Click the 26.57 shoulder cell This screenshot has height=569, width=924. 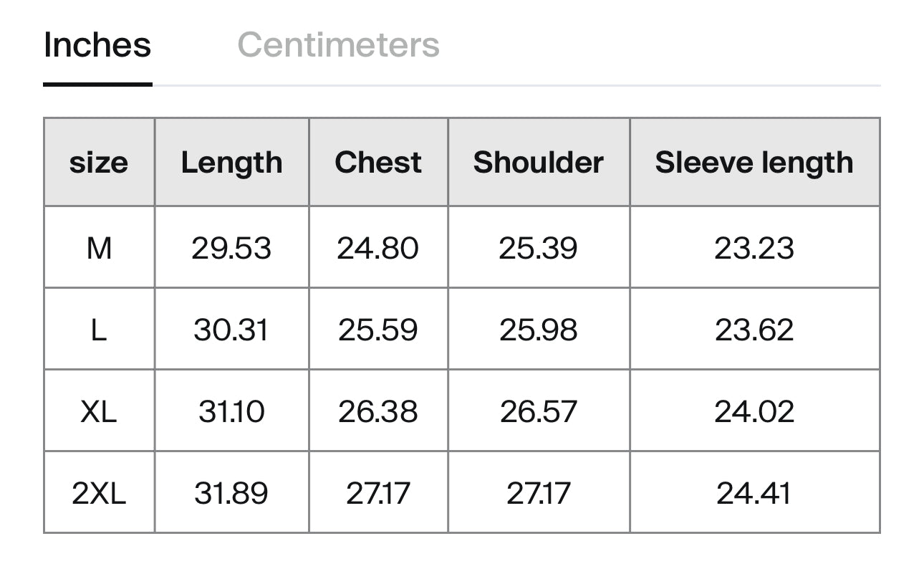[x=539, y=411]
